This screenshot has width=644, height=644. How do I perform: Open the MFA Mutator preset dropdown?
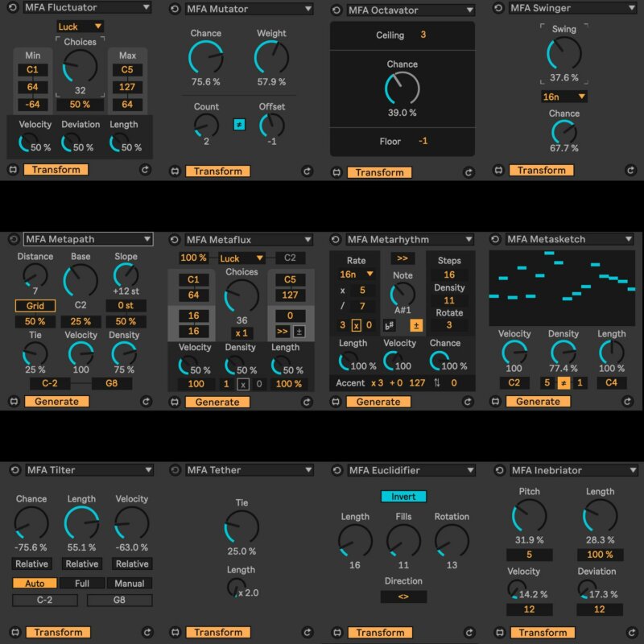(249, 9)
